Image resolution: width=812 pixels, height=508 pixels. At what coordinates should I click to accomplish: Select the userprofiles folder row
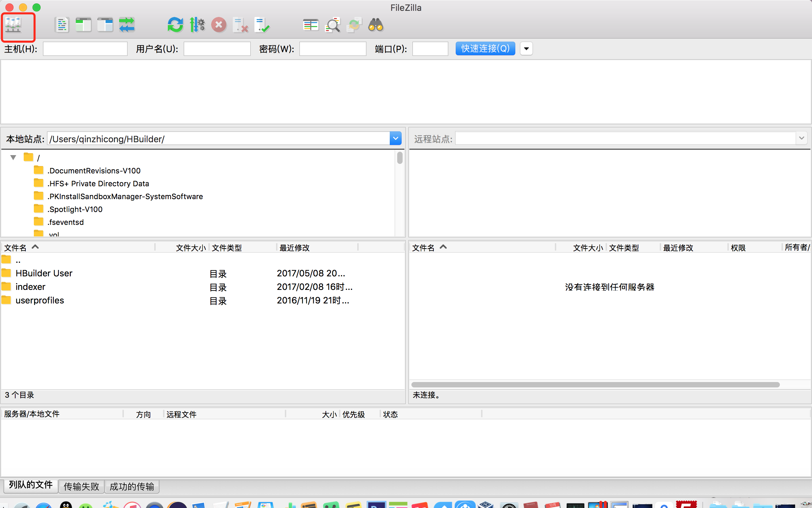click(203, 300)
